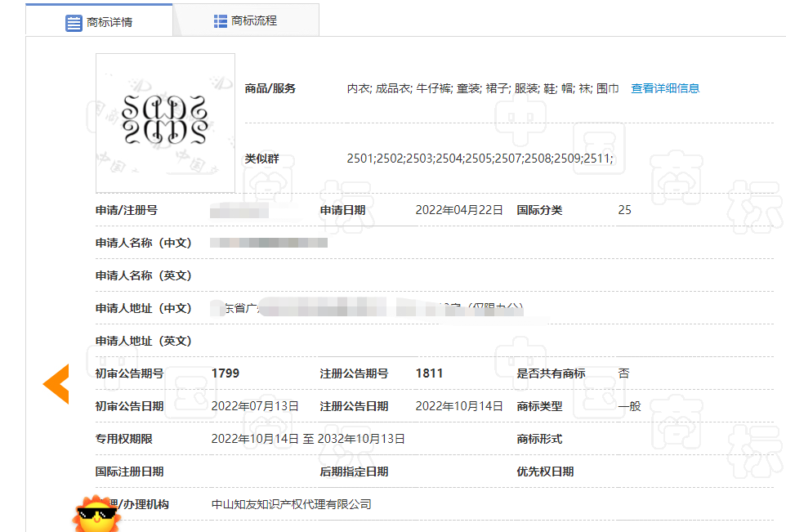Select the 牛仔裤 goods link

(434, 87)
